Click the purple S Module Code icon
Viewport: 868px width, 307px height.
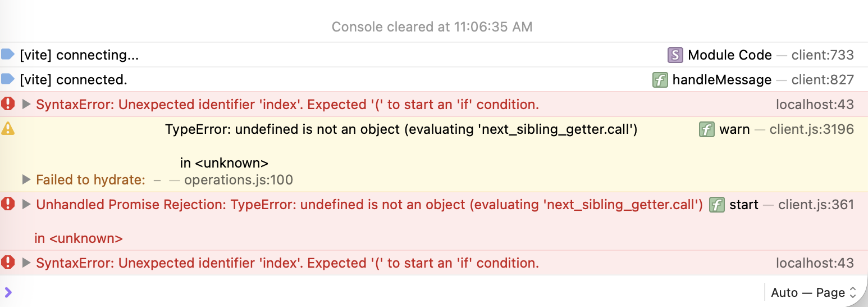[675, 55]
